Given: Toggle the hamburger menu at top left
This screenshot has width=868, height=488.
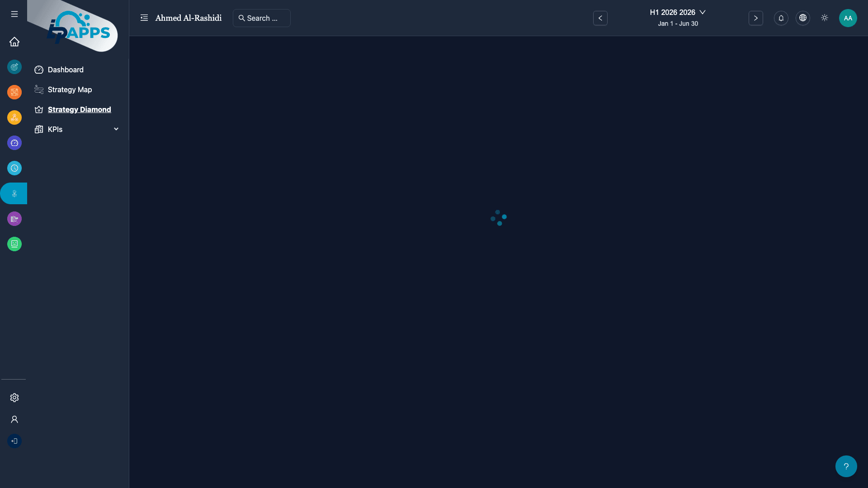Looking at the screenshot, I should point(14,14).
